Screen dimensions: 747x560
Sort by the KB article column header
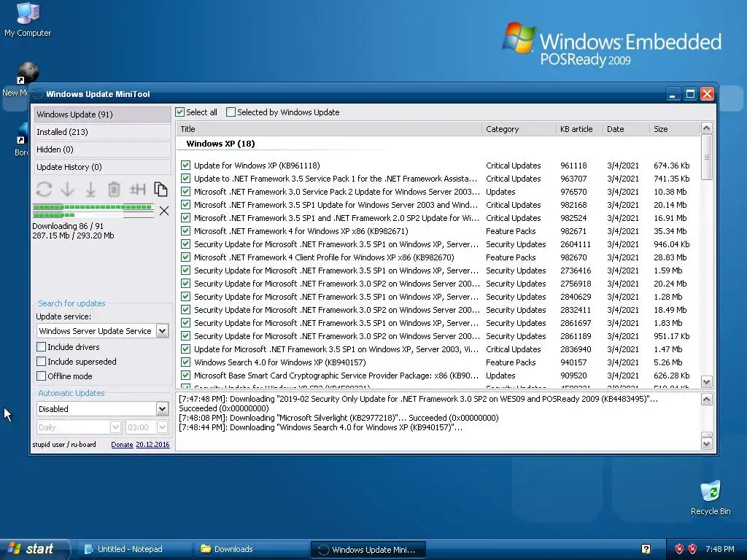579,129
